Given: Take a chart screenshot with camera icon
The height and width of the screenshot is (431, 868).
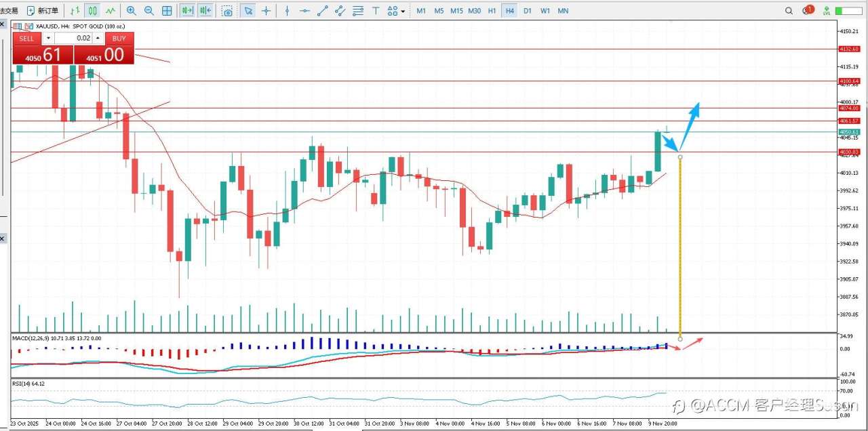Looking at the screenshot, I should coord(227,11).
